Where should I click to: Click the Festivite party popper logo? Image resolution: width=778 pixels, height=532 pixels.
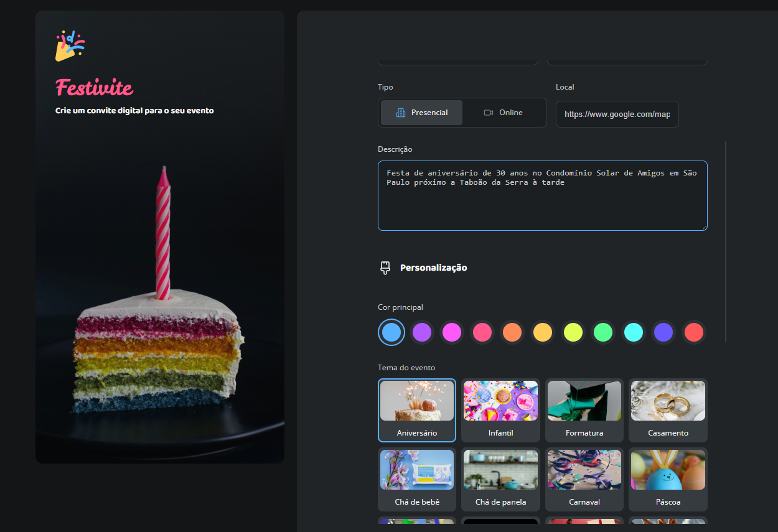click(70, 46)
